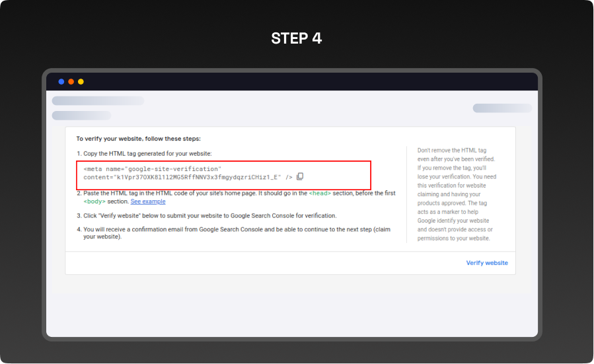The width and height of the screenshot is (594, 364).
Task: Click the long gray placeholder bar at top left
Action: coord(98,101)
